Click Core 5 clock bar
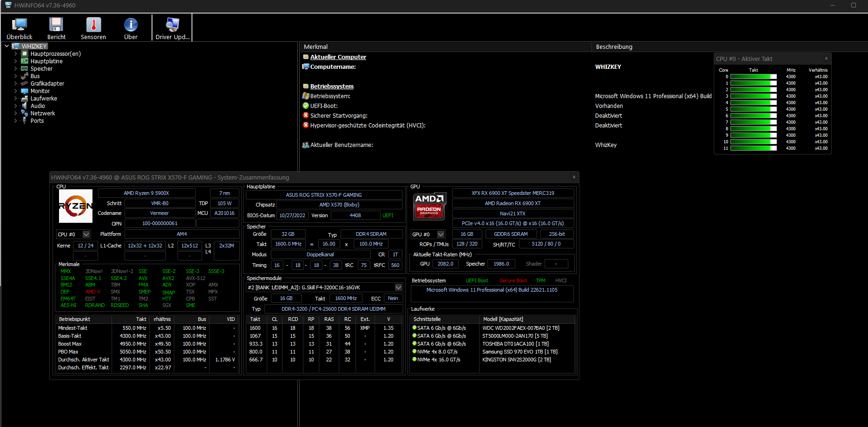This screenshot has height=427, width=868. [753, 109]
